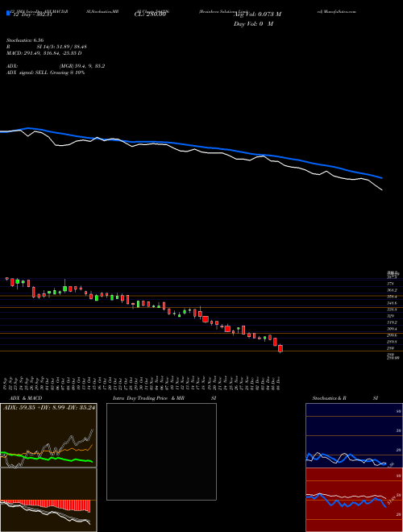Click the blue 12 Day SMA legend square
This screenshot has width=403, height=532.
point(8,14)
